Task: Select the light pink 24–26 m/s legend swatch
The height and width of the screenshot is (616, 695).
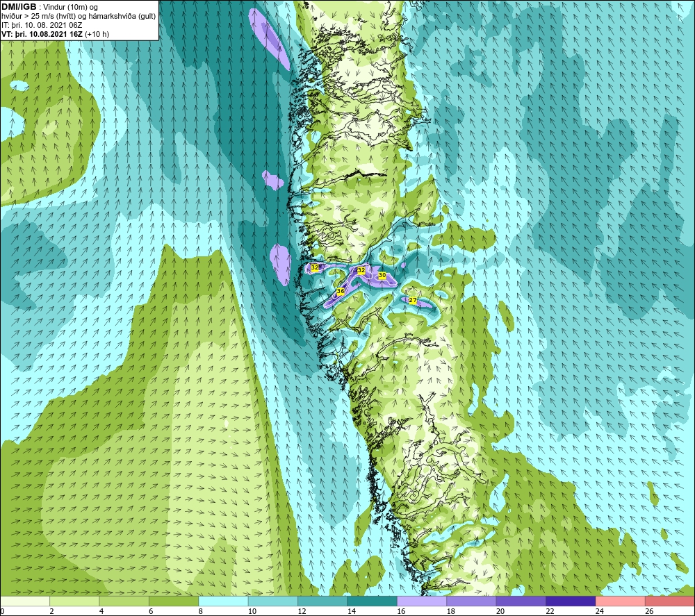Action: (x=621, y=601)
